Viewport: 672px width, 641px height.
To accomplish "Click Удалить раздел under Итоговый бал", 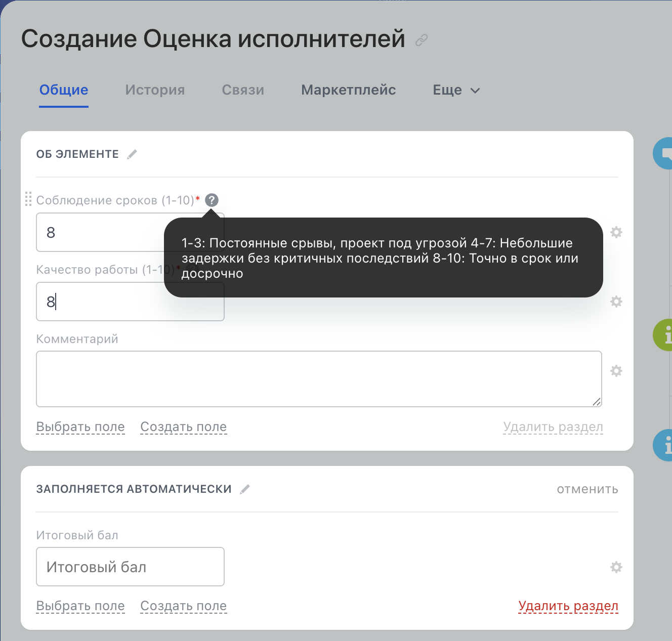I will [x=568, y=606].
